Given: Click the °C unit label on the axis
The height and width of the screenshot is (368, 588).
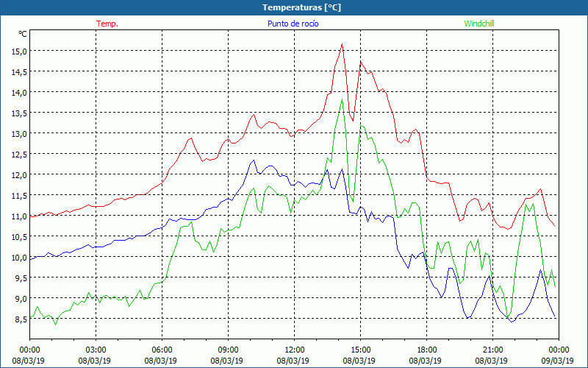Looking at the screenshot, I should (x=23, y=34).
